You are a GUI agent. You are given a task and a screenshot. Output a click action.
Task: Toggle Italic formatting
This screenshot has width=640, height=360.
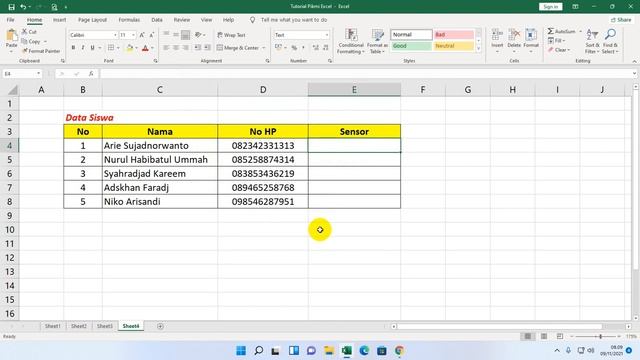click(83, 48)
